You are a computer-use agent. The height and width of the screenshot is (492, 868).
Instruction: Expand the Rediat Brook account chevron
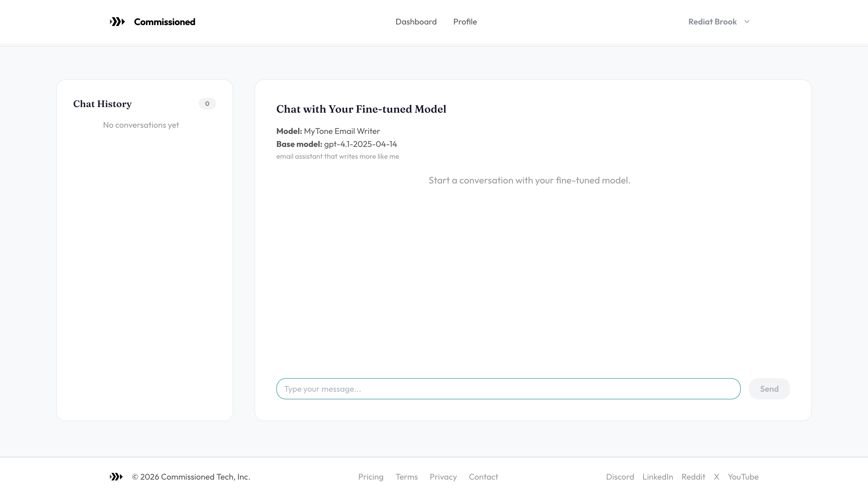pos(747,22)
